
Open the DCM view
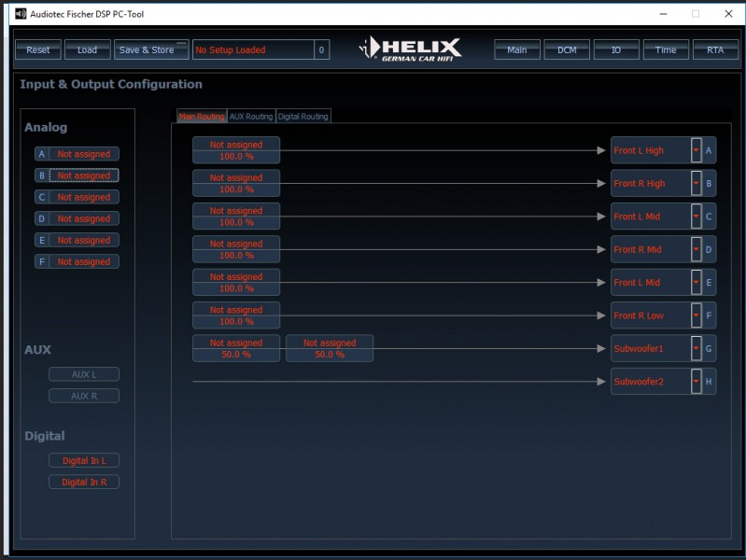[567, 49]
